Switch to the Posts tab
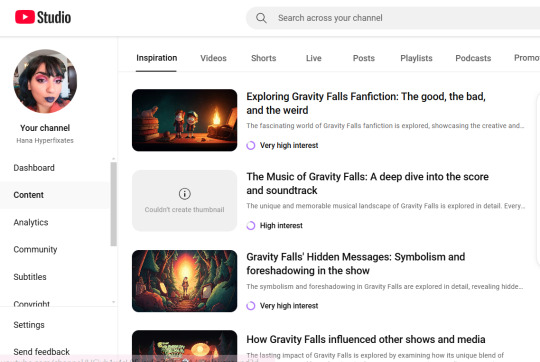 pos(364,58)
